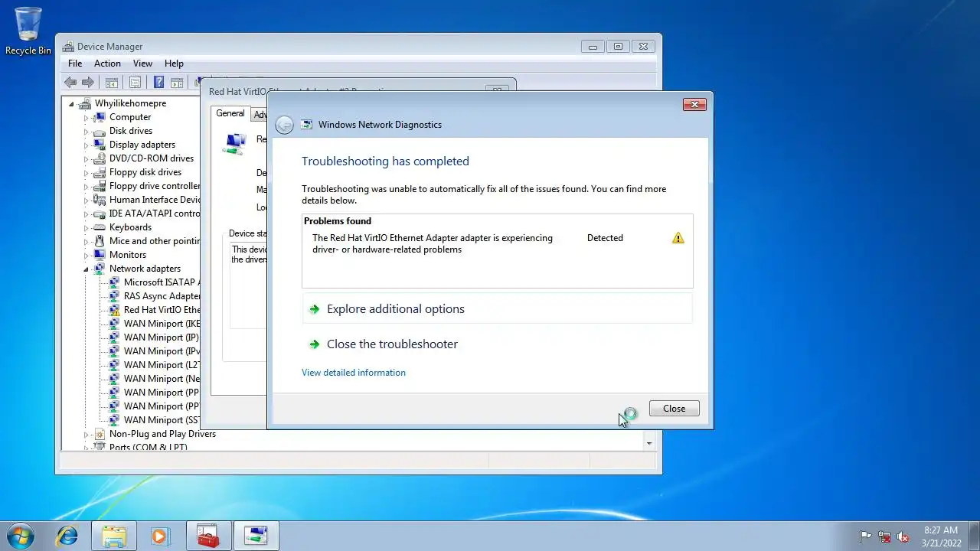Screen dimensions: 980x551
Task: Open Recycle Bin on the desktop
Action: point(28,31)
